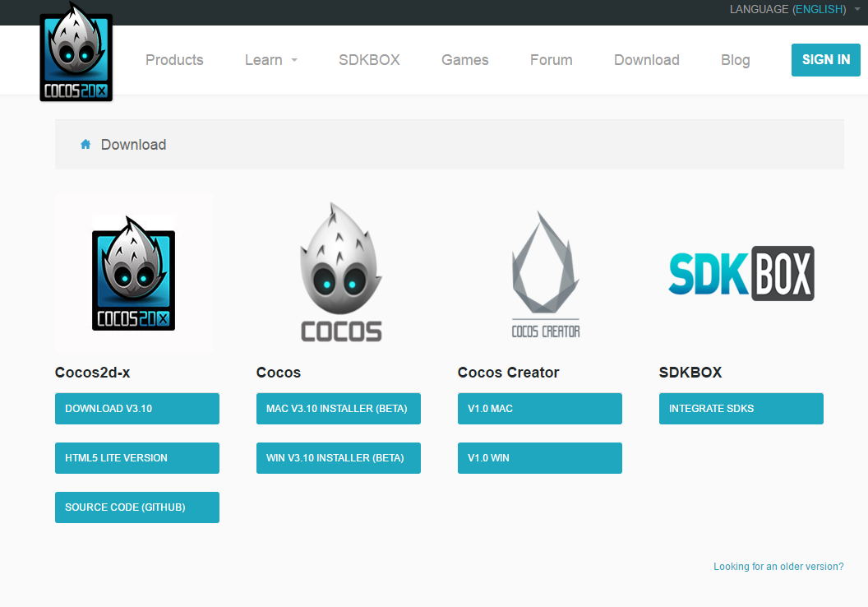
Task: Click the home icon in the breadcrumb
Action: click(85, 145)
